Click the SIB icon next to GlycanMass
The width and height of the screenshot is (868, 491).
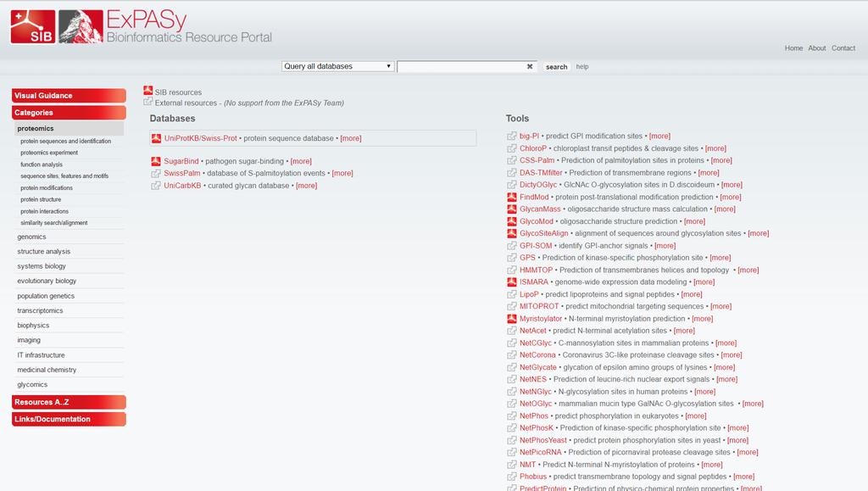tap(512, 209)
